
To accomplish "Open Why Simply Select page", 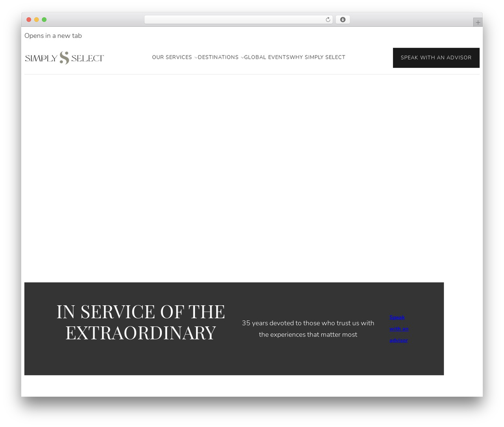I will click(x=318, y=57).
